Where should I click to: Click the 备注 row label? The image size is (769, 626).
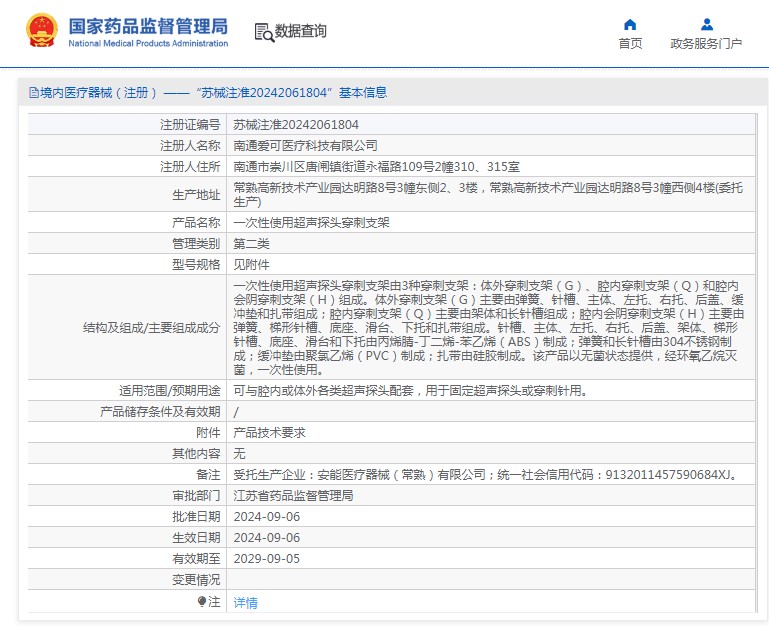pyautogui.click(x=208, y=475)
